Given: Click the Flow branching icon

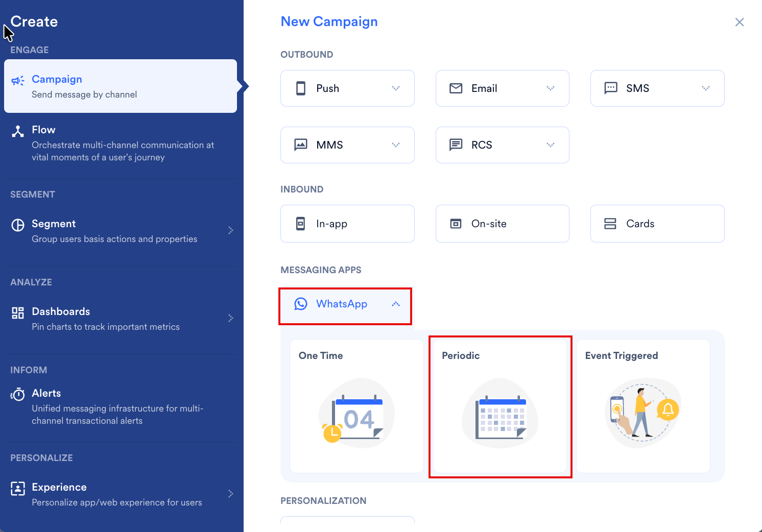Looking at the screenshot, I should [18, 131].
